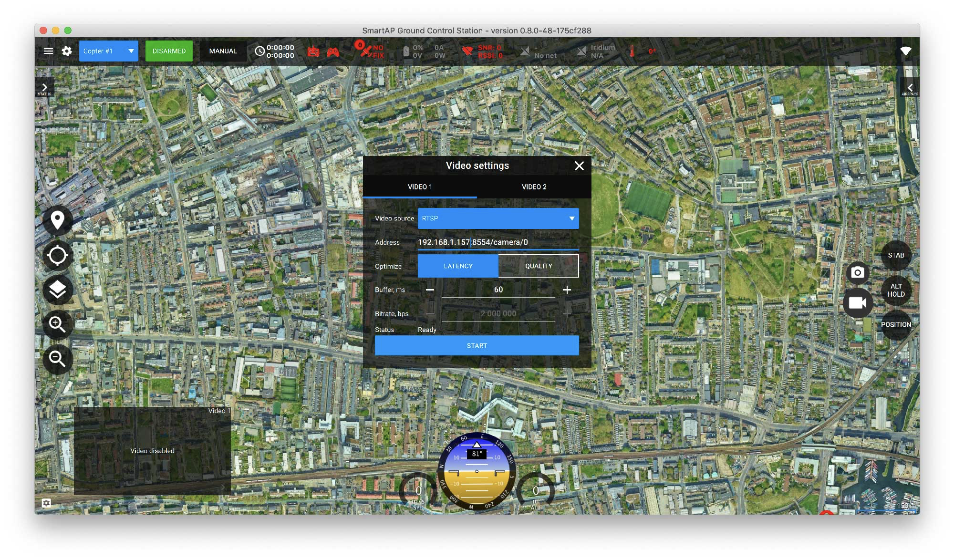Click the DISARMED status button
954x560 pixels.
169,51
